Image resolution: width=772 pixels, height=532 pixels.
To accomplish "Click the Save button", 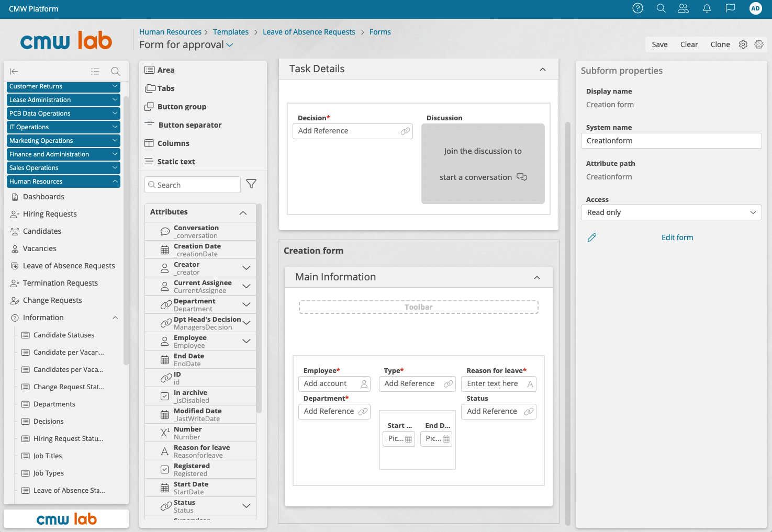I will [659, 44].
